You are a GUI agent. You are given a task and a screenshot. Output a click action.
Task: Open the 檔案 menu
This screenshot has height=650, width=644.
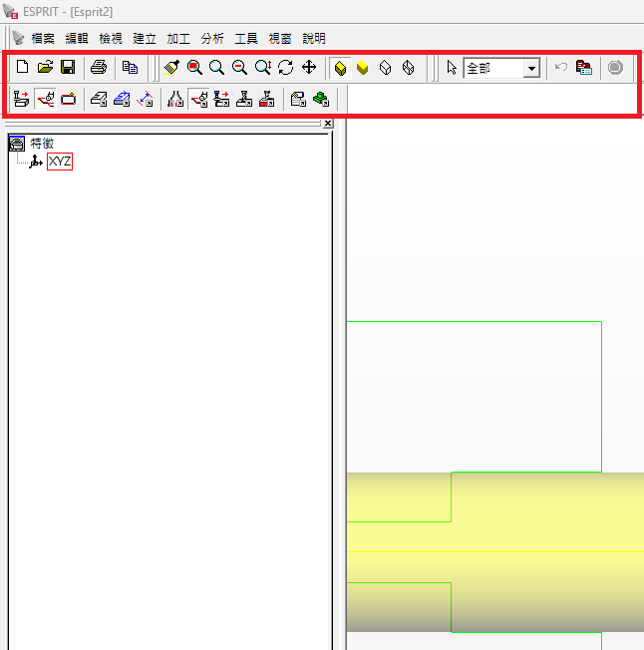point(43,38)
